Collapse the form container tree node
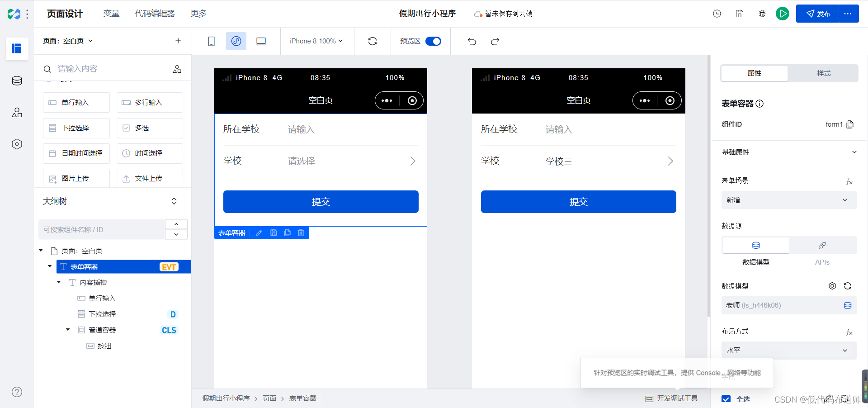Viewport: 868px width, 408px height. pos(50,266)
